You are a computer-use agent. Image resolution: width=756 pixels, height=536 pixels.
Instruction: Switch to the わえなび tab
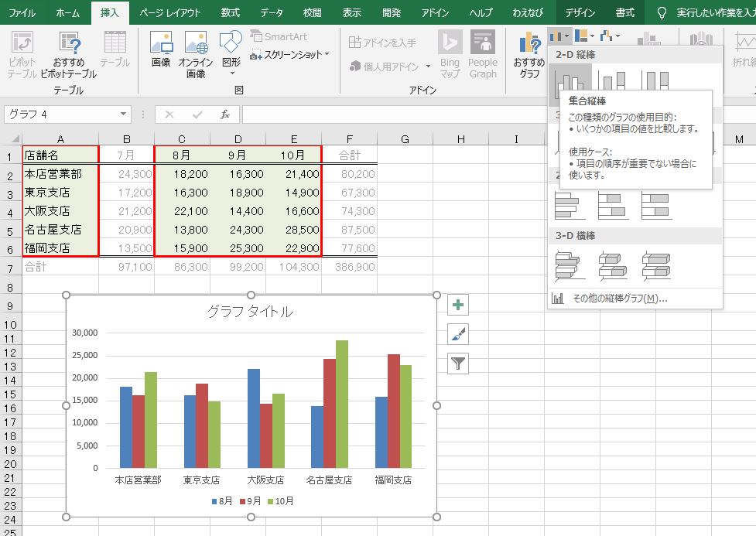point(528,12)
